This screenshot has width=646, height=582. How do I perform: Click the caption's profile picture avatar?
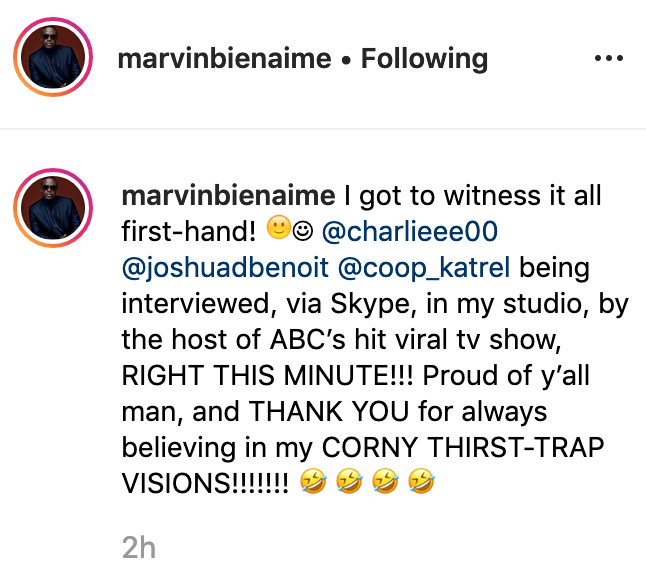[53, 208]
